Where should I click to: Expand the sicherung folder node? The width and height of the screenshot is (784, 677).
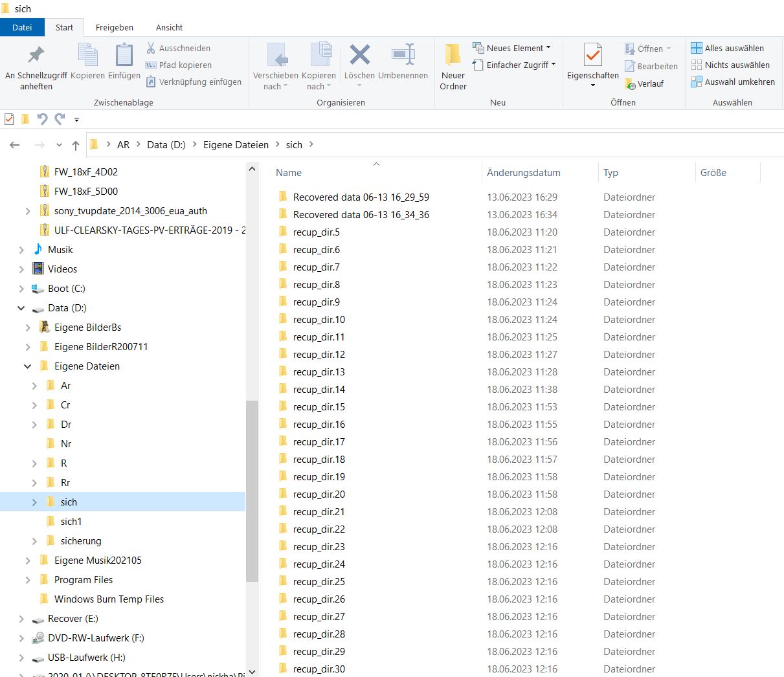pyautogui.click(x=34, y=541)
